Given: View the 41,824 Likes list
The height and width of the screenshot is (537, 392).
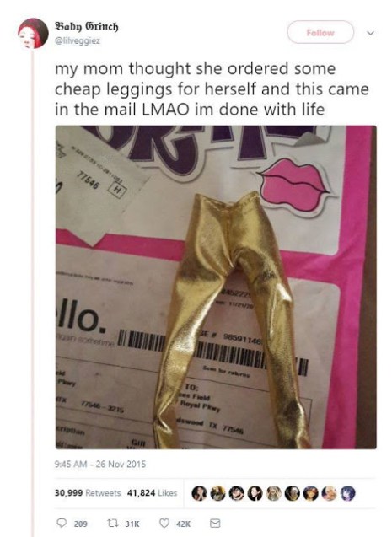Looking at the screenshot, I should pyautogui.click(x=152, y=493).
